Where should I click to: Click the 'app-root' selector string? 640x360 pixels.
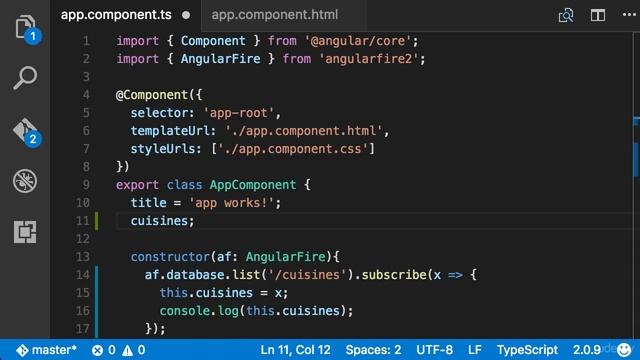tap(239, 113)
